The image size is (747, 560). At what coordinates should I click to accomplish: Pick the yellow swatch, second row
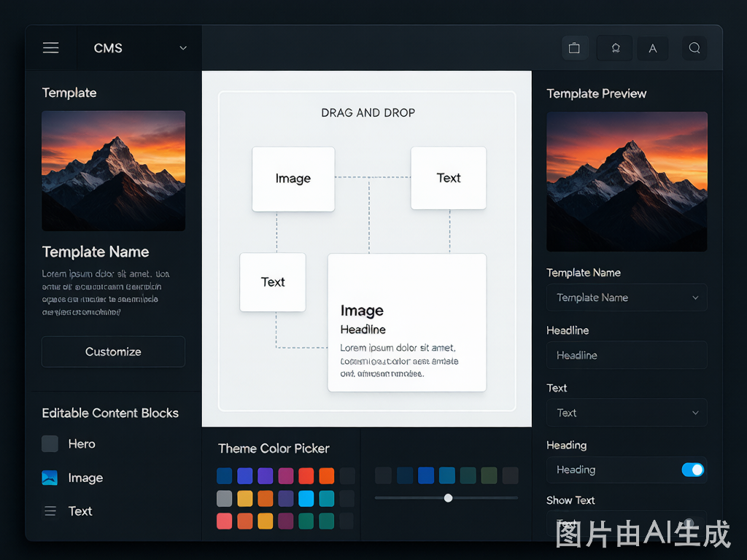pyautogui.click(x=245, y=499)
